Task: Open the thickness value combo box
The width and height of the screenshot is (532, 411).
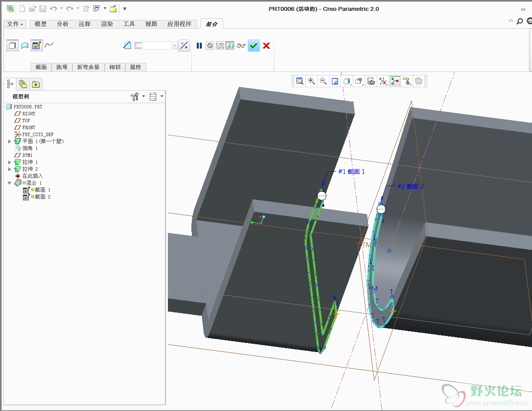Action: 160,46
